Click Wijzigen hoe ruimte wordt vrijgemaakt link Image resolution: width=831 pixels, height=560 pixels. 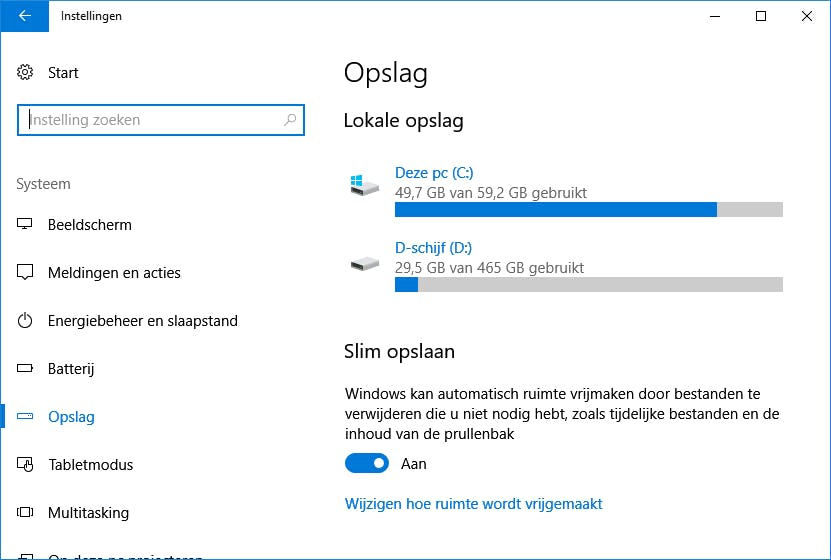(473, 504)
